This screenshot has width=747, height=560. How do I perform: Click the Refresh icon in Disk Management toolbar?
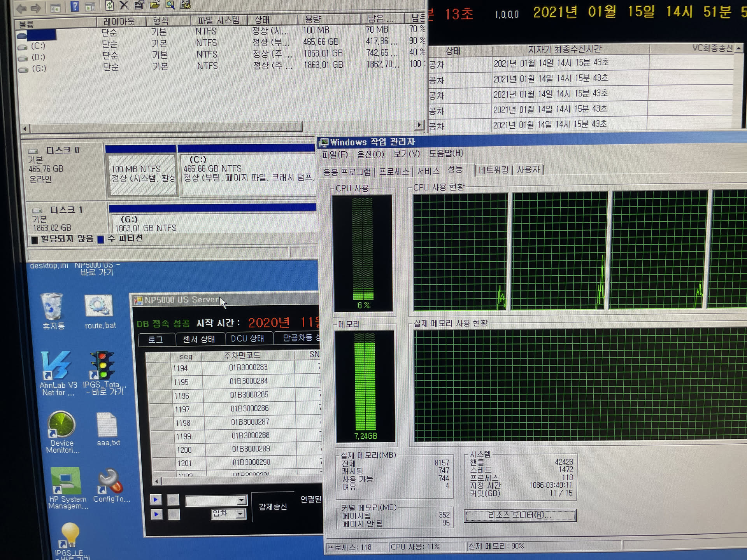(x=110, y=5)
